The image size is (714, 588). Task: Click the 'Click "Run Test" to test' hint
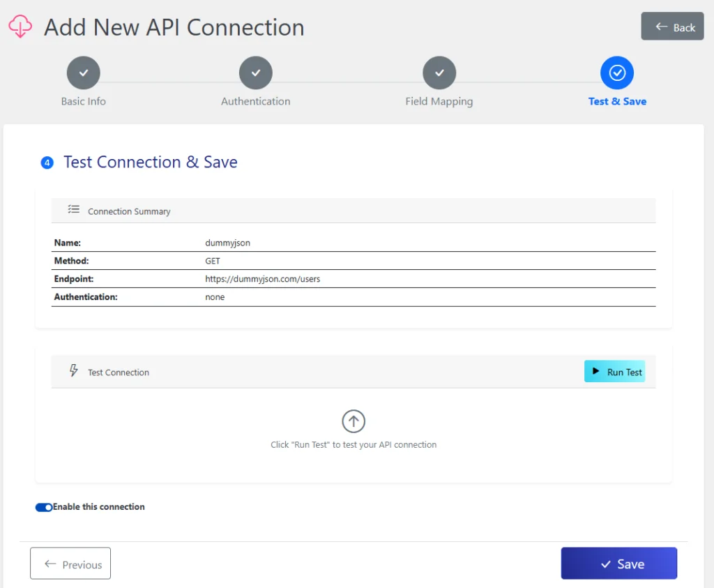point(354,444)
